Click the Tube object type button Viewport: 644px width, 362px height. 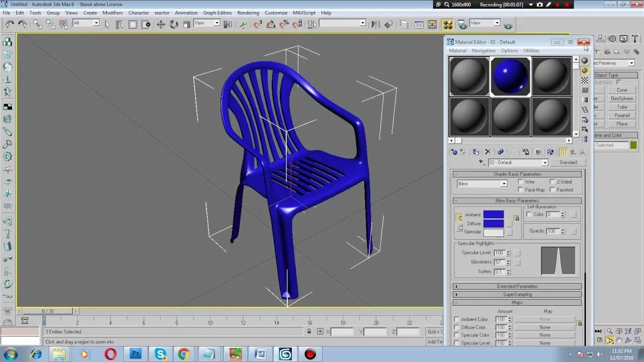[x=622, y=107]
